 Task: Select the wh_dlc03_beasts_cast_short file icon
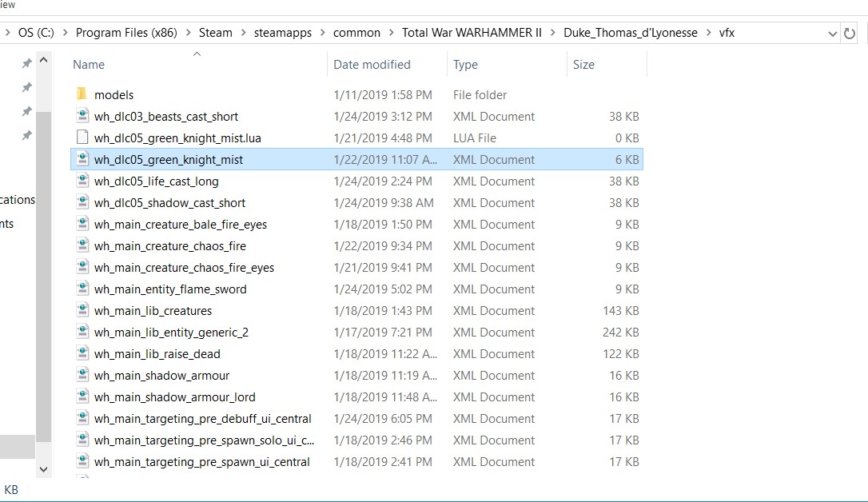pos(82,116)
